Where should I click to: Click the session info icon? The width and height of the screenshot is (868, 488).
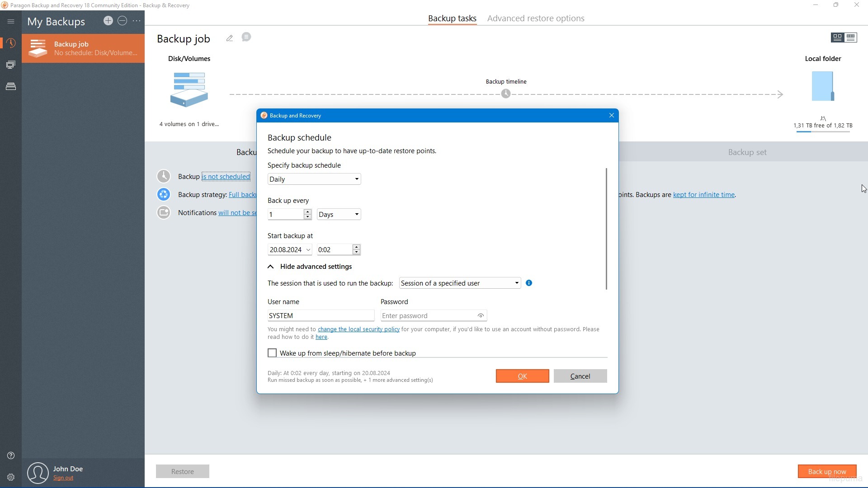point(529,283)
